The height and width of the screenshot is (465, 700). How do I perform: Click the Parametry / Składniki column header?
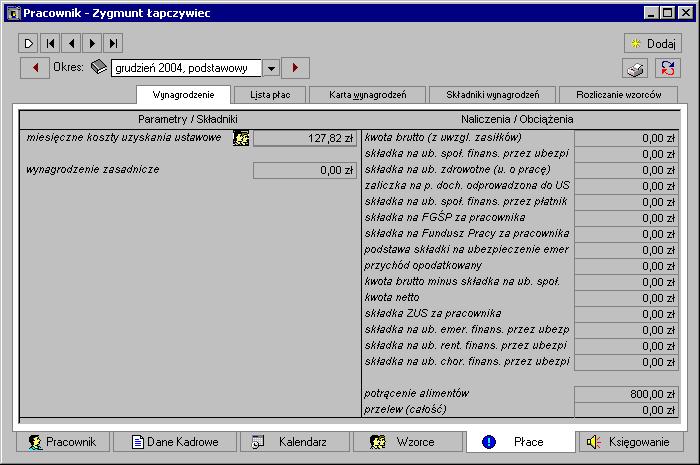pyautogui.click(x=188, y=119)
